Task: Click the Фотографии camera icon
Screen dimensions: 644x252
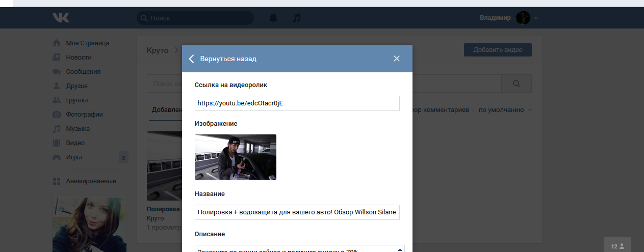Action: (x=57, y=115)
